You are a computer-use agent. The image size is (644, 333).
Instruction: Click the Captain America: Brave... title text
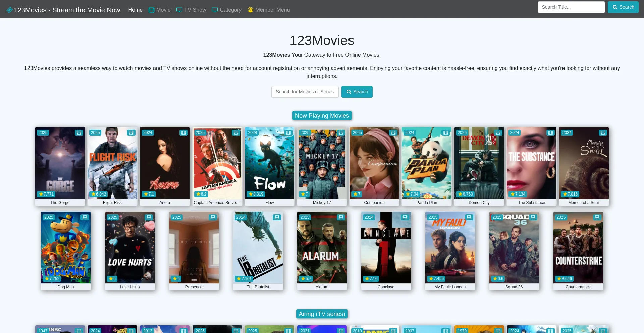217,203
